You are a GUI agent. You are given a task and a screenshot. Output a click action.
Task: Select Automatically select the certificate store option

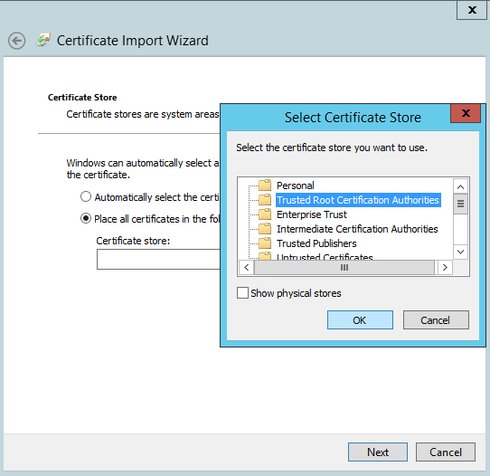[x=86, y=197]
